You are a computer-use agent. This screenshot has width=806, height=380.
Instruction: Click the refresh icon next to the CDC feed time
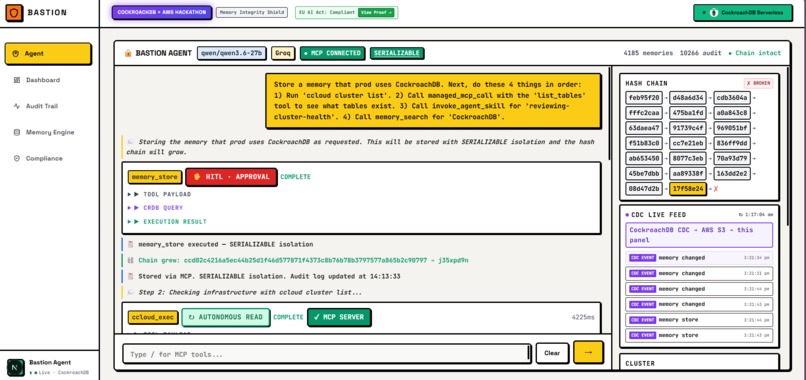(739, 214)
